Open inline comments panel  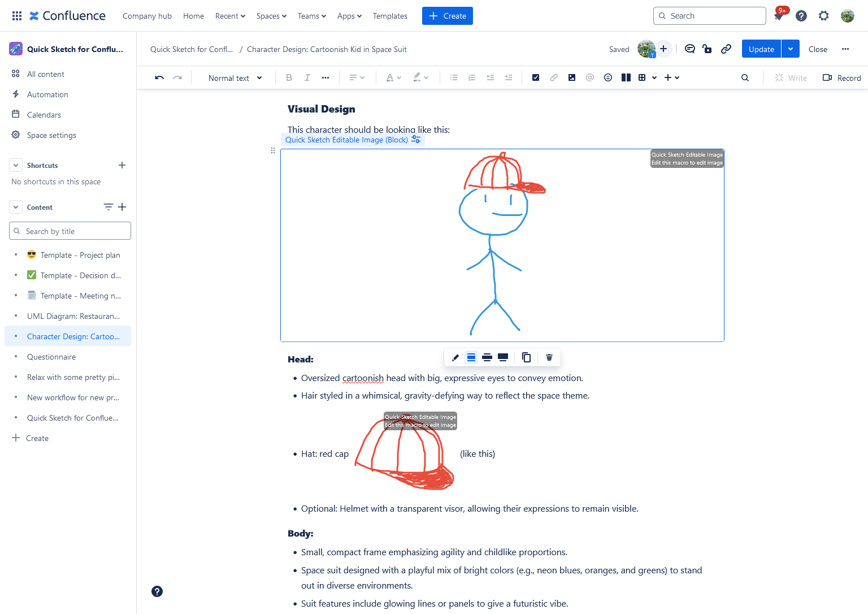(x=690, y=49)
